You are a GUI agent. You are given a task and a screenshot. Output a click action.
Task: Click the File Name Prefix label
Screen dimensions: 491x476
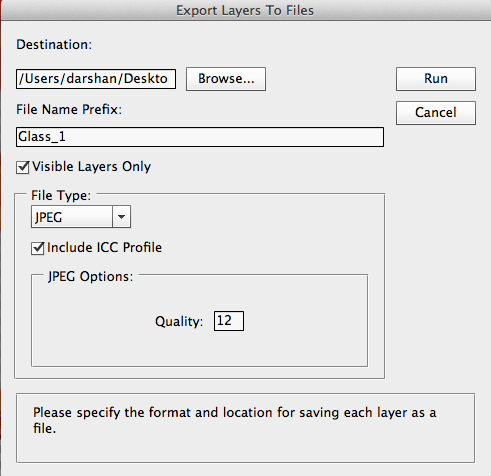pyautogui.click(x=69, y=109)
